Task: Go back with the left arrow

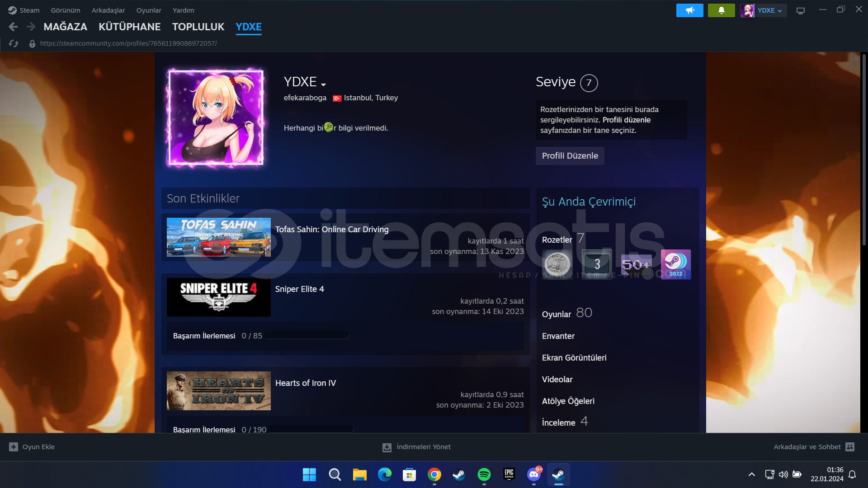Action: tap(13, 27)
